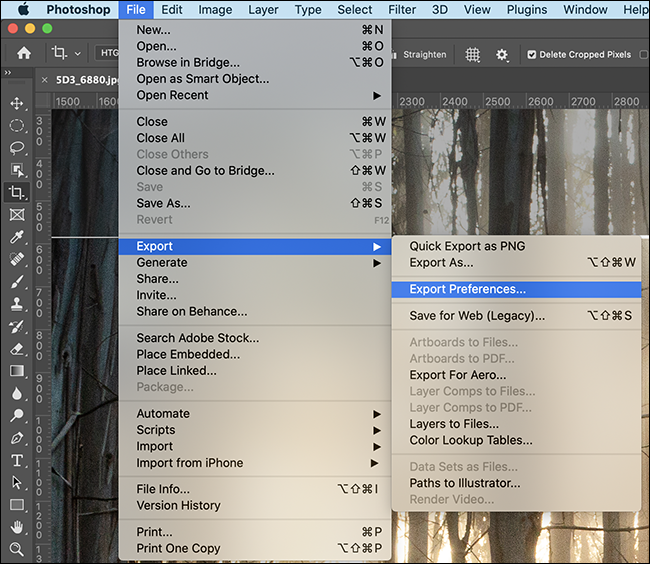The width and height of the screenshot is (650, 564).
Task: Choose Save As... from File menu
Action: (255, 203)
